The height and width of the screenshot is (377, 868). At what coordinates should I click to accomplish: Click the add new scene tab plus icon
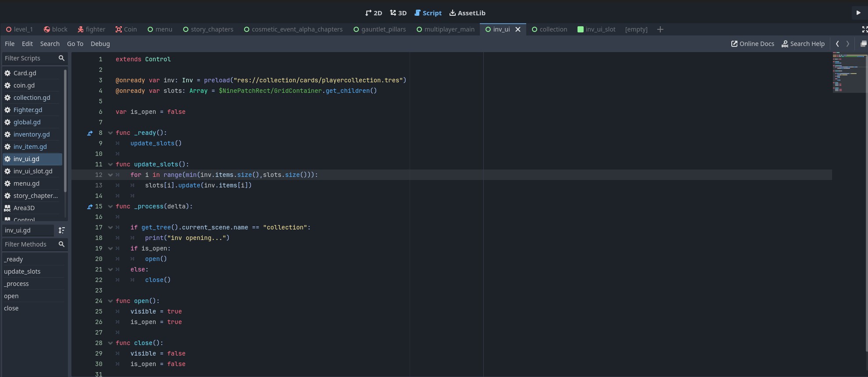pos(660,29)
